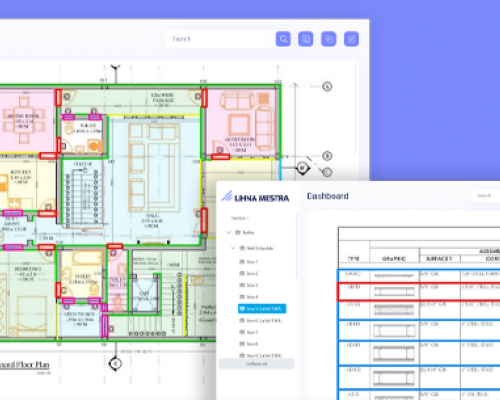Select Row 9 labeled item in tree
500x400 pixels.
pyautogui.click(x=261, y=355)
